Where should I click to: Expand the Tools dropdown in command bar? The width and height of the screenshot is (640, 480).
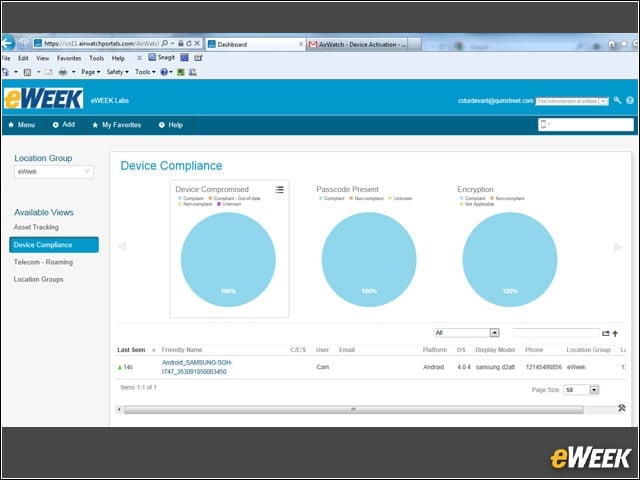(x=145, y=72)
